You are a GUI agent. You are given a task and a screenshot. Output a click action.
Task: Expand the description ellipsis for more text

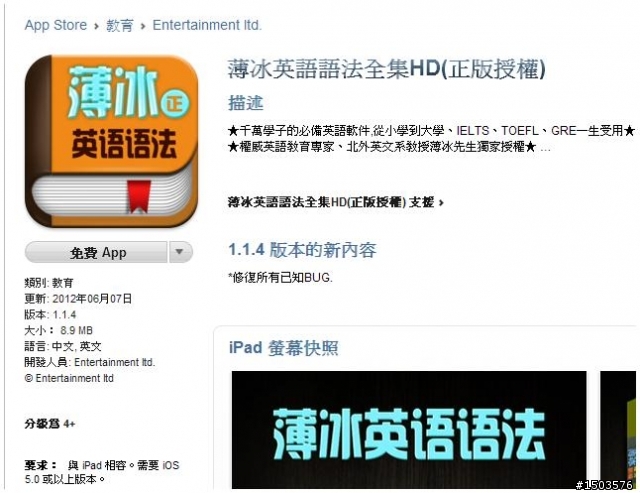pyautogui.click(x=545, y=149)
